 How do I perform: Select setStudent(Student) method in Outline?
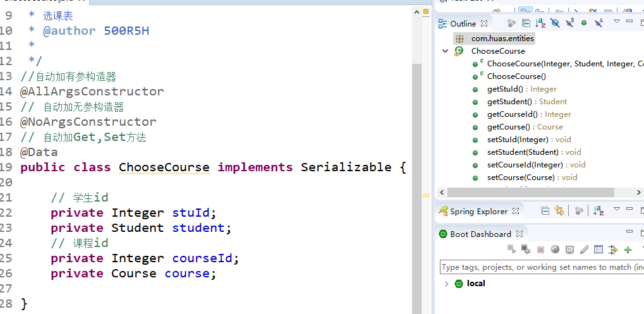click(534, 152)
